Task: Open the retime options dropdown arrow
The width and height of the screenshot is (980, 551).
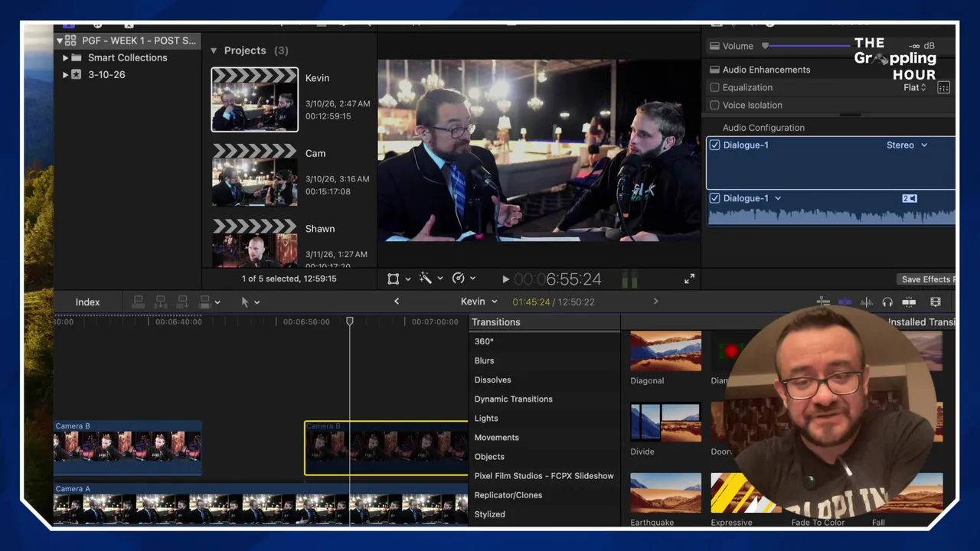Action: tap(472, 279)
